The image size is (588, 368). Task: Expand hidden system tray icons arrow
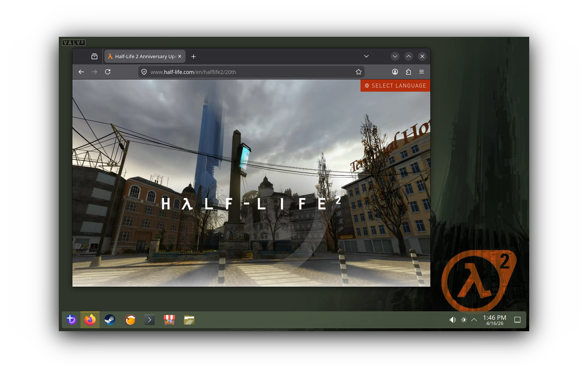pyautogui.click(x=474, y=320)
